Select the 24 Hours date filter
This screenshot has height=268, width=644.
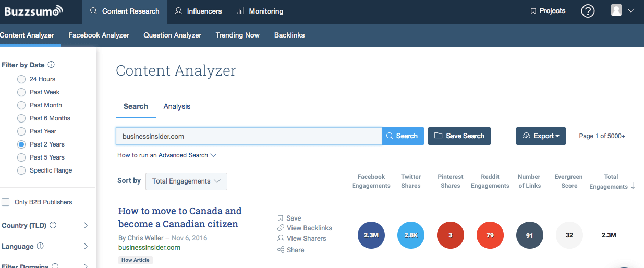tap(21, 79)
